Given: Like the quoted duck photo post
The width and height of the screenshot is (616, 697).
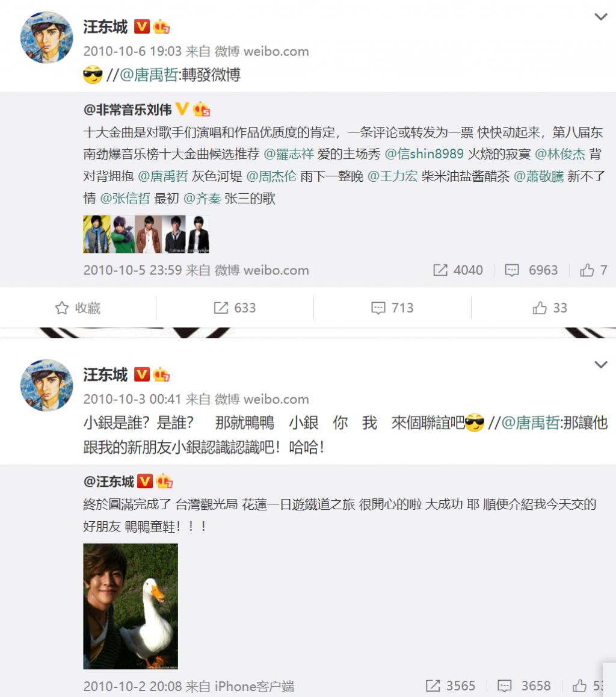Looking at the screenshot, I should 588,686.
